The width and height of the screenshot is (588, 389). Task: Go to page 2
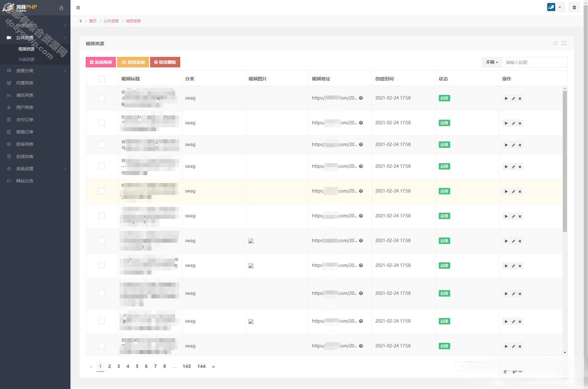[109, 366]
